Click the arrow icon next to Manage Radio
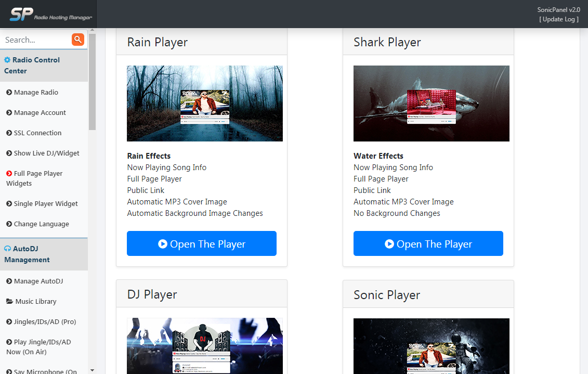This screenshot has width=588, height=374. [9, 92]
